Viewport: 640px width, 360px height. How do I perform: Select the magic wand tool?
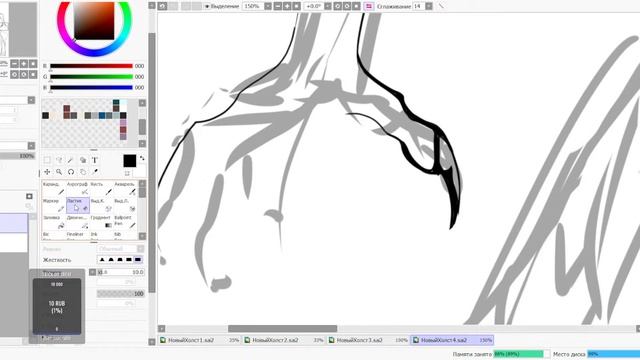(x=71, y=160)
